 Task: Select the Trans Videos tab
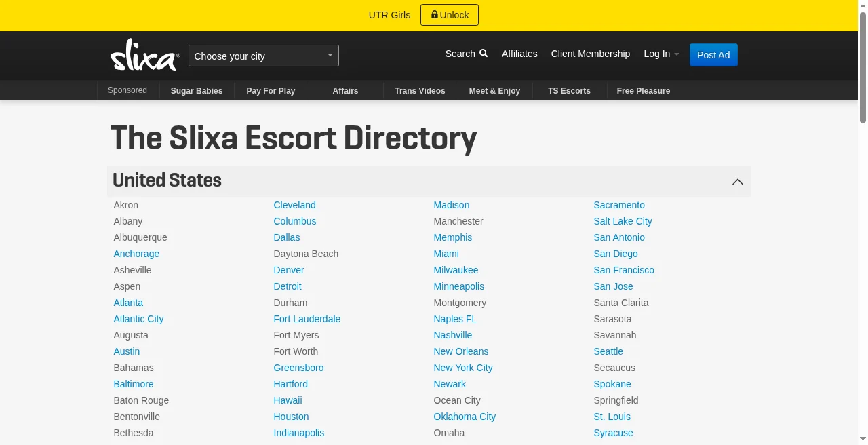click(x=420, y=90)
